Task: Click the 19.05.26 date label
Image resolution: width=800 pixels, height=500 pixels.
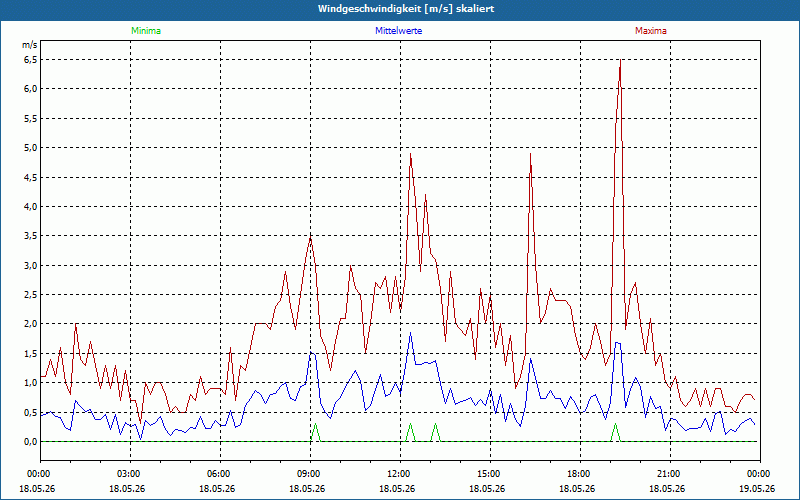Action: [758, 488]
